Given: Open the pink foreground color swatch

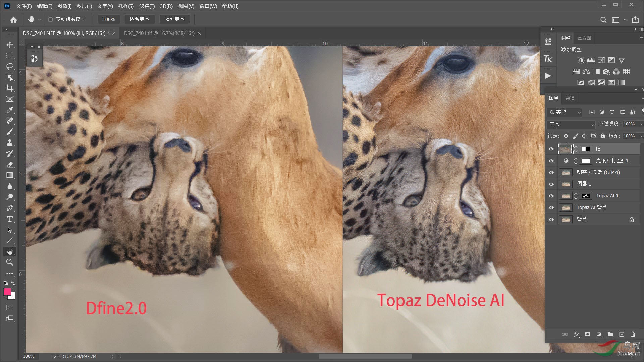Looking at the screenshot, I should tap(7, 292).
